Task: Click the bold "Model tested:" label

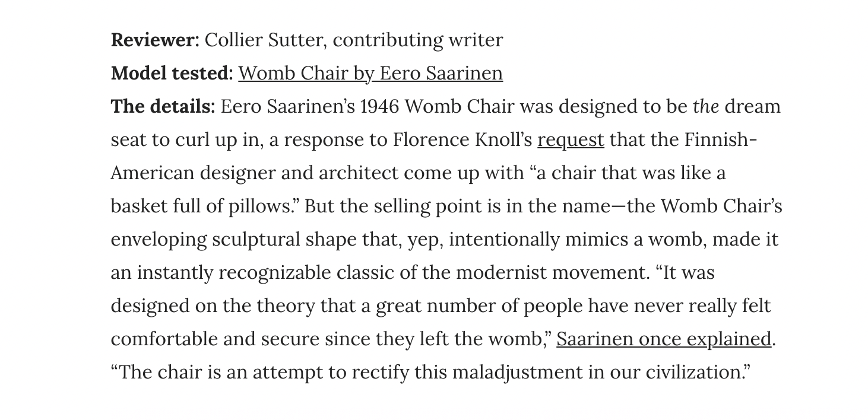Action: click(172, 73)
